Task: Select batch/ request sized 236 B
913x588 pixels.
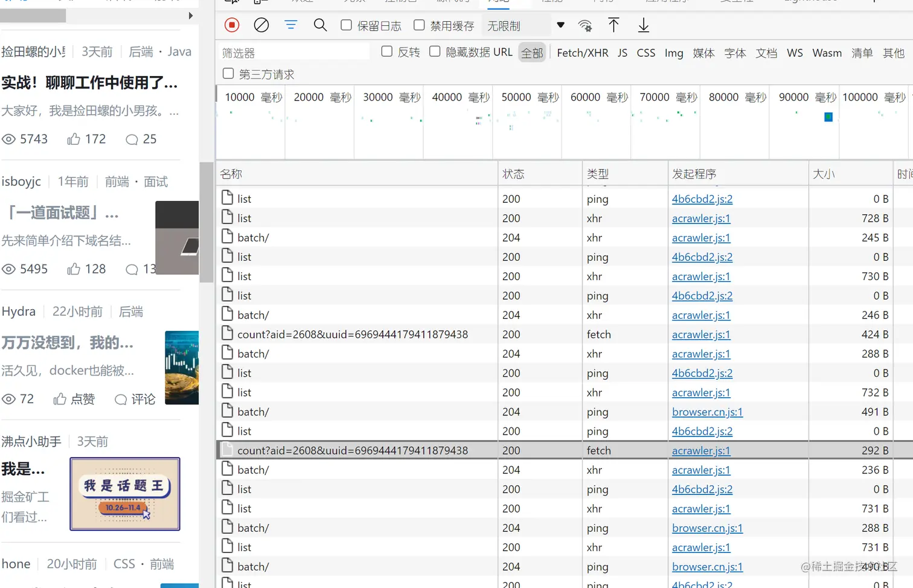Action: pos(565,470)
